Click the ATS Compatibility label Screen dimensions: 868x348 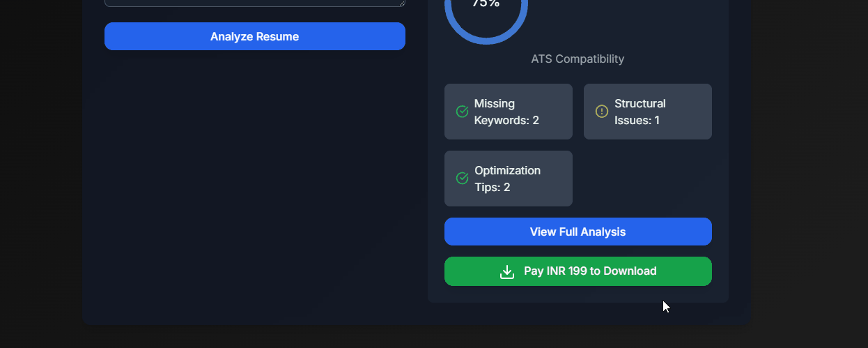tap(578, 59)
